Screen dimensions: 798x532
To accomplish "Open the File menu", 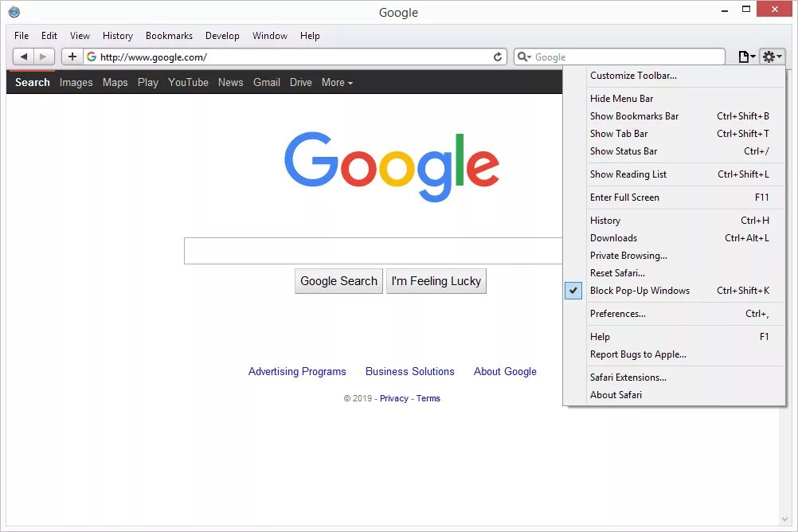I will tap(22, 36).
